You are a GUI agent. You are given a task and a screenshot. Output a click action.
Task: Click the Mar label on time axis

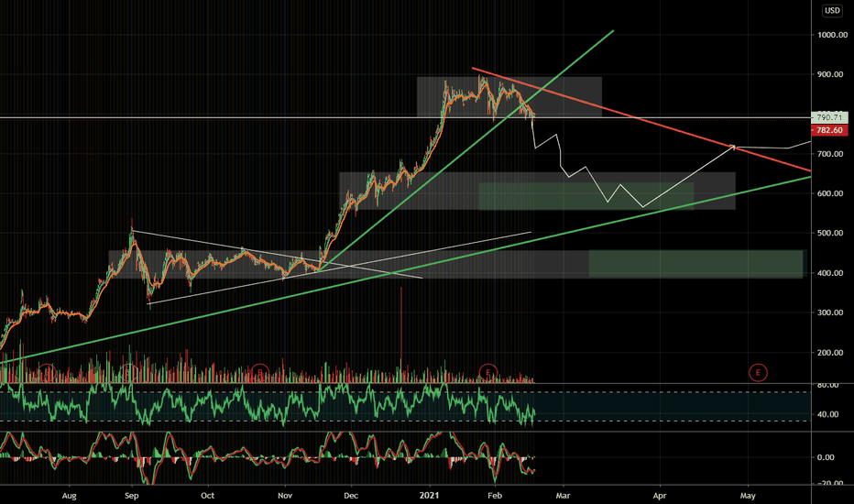point(563,496)
